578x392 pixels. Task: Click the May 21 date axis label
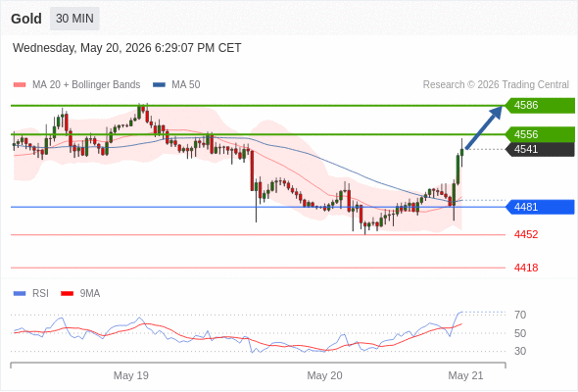click(x=465, y=375)
